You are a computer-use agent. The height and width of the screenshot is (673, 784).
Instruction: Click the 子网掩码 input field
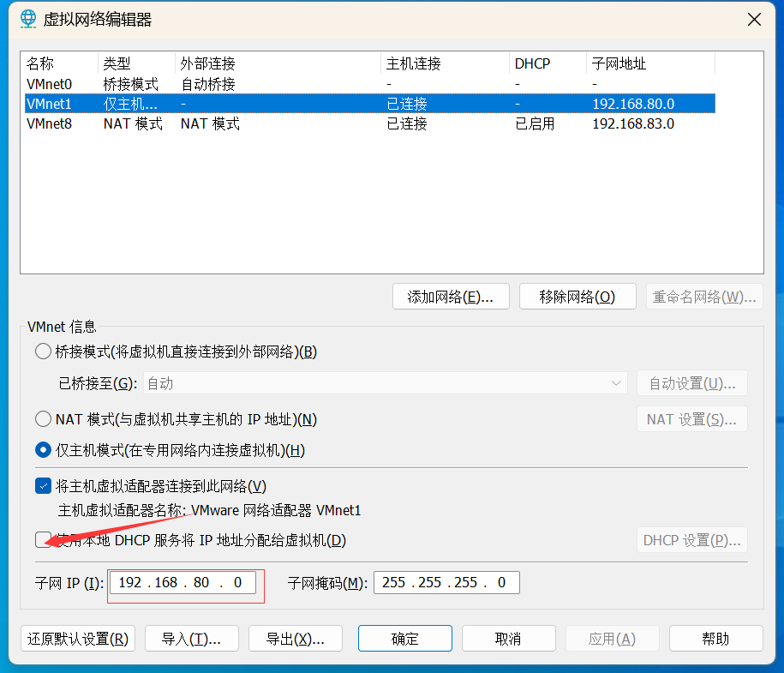pos(446,582)
